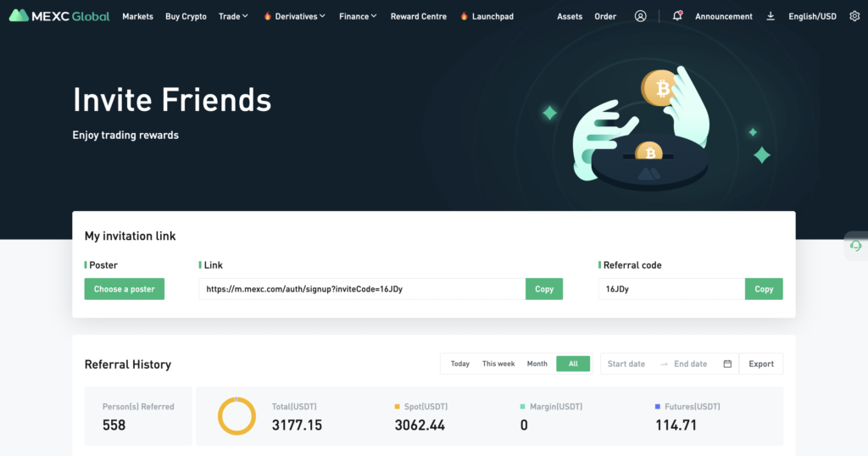868x456 pixels.
Task: Go to Reward Centre
Action: coord(418,16)
